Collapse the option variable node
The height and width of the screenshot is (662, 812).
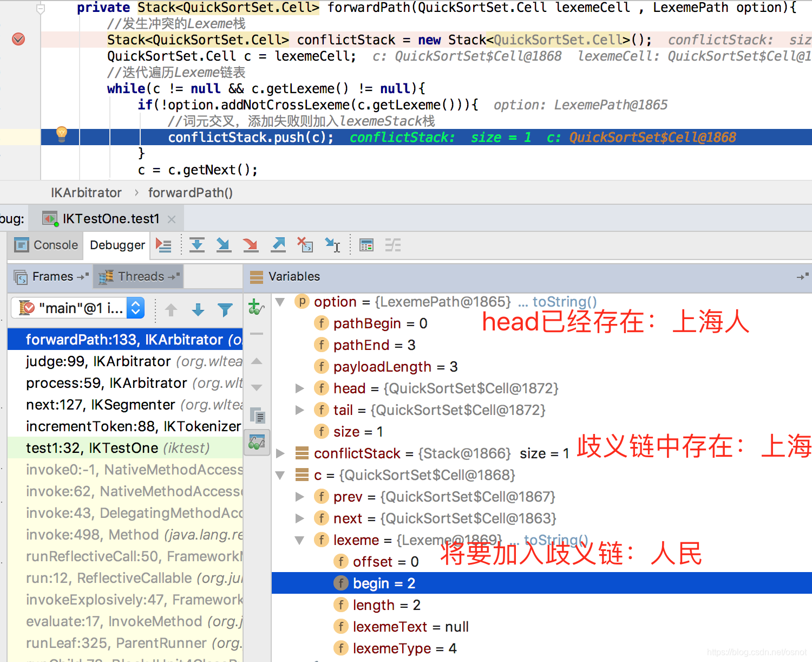click(x=280, y=302)
